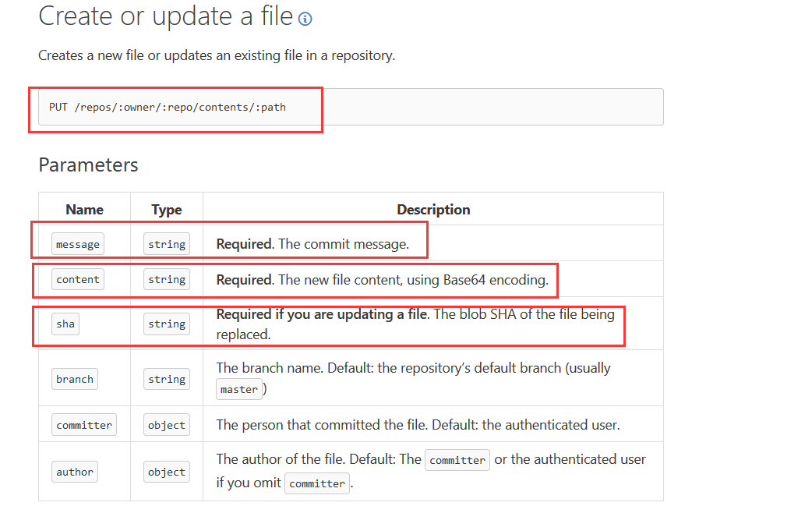Click the "message" parameter name tag

point(78,244)
